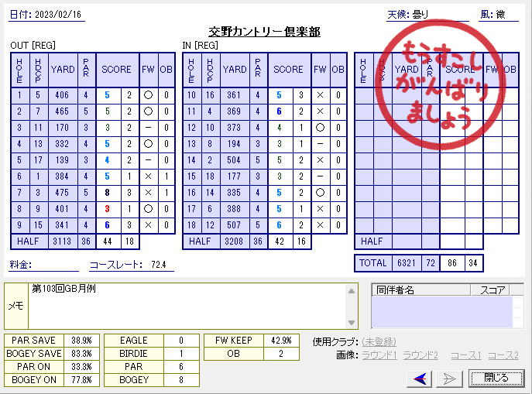
Task: Click the 料金 fee field
Action: (56, 266)
